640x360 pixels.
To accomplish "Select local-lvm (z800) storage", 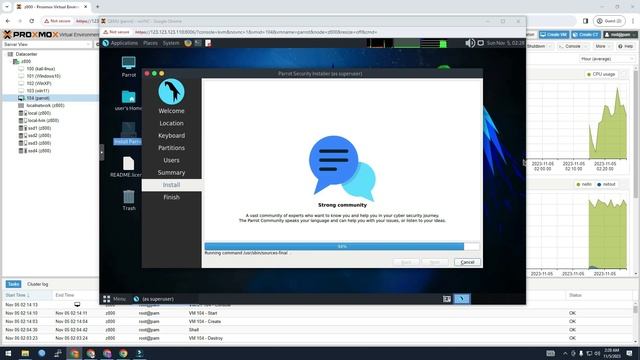I will (43, 121).
